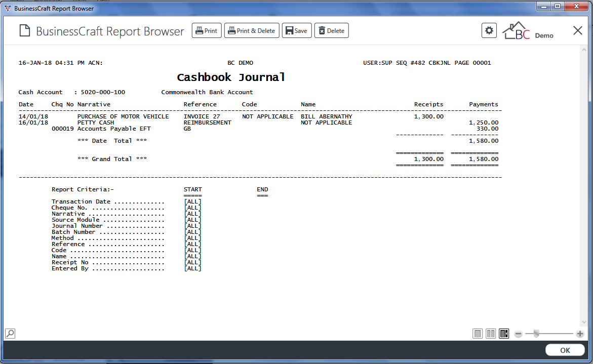Click cash account number 5020-000-100
This screenshot has height=364, width=593.
[x=103, y=92]
